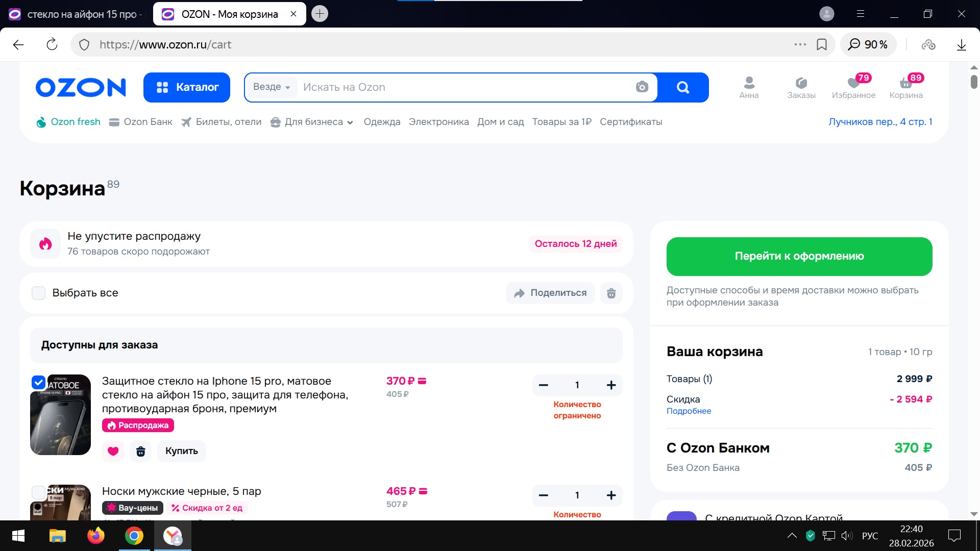Toggle the favorite heart on the iPhone glass item

pos(113,451)
